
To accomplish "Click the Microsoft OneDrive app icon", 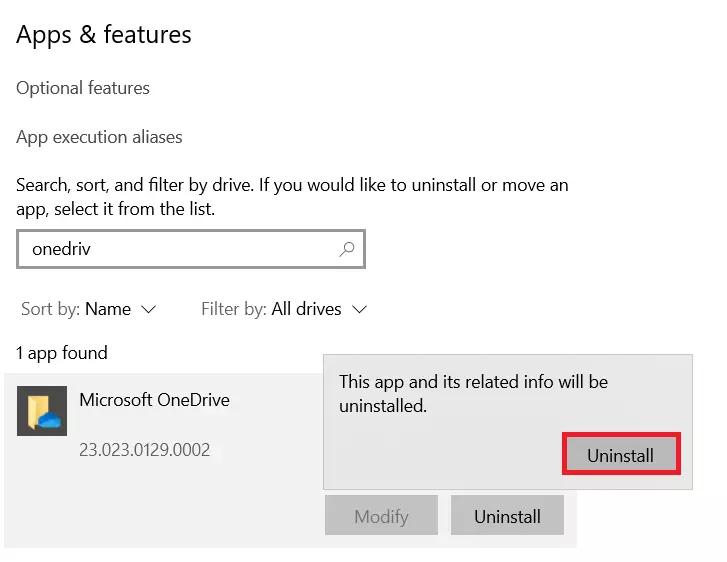I will click(x=42, y=410).
